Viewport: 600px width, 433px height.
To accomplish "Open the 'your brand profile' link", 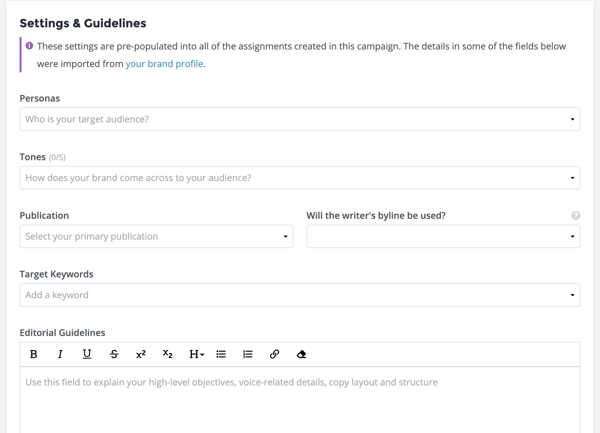I will click(x=164, y=64).
